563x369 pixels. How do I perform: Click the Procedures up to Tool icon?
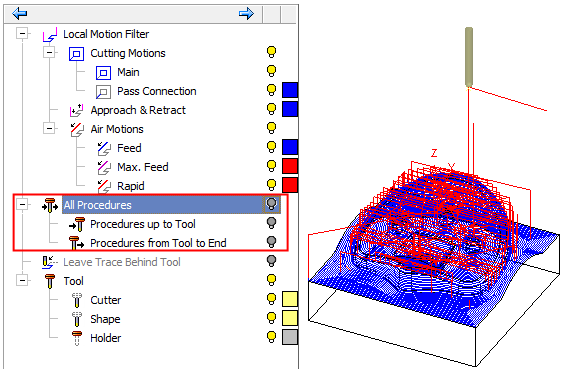(77, 224)
